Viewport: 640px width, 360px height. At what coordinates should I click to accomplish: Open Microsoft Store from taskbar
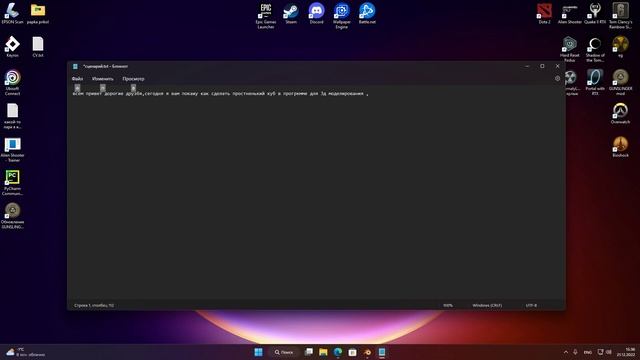click(352, 352)
